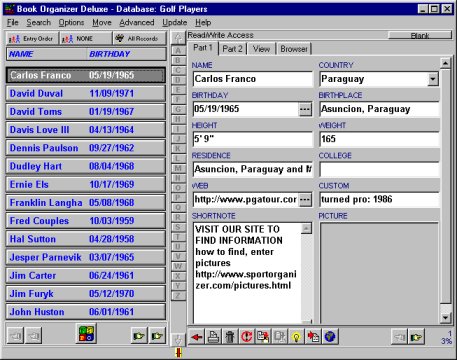
Task: Jump to letter Z in alphabet strip
Action: tap(178, 296)
